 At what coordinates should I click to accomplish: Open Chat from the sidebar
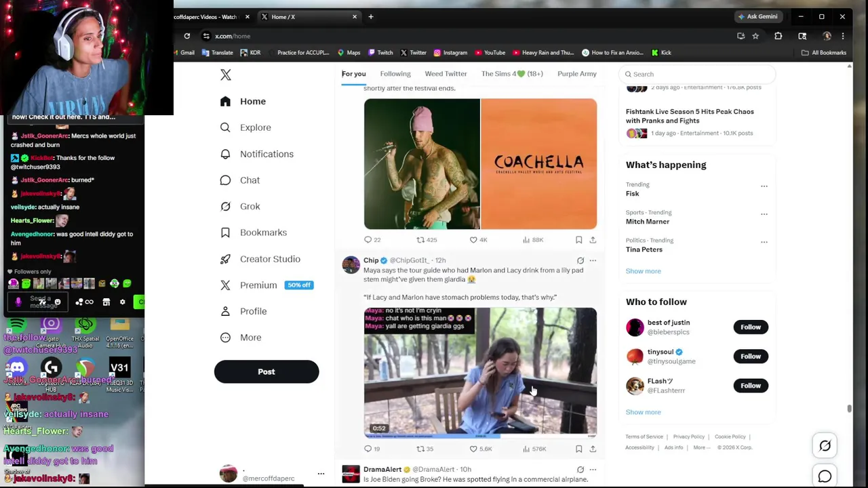coord(240,180)
